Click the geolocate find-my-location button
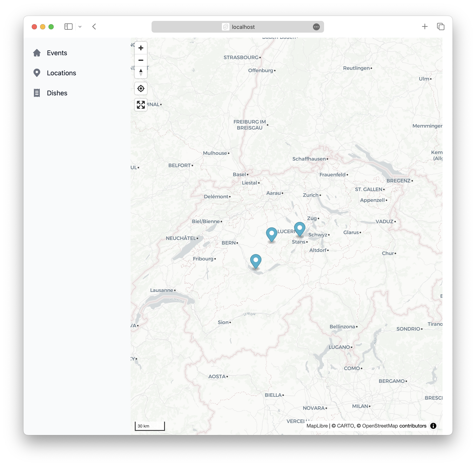The height and width of the screenshot is (466, 476). (141, 89)
